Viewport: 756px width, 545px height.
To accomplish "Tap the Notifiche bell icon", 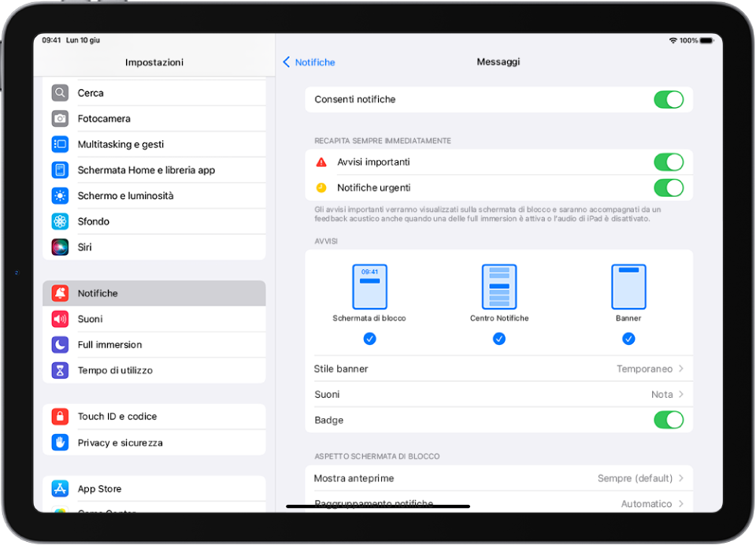I will tap(60, 293).
